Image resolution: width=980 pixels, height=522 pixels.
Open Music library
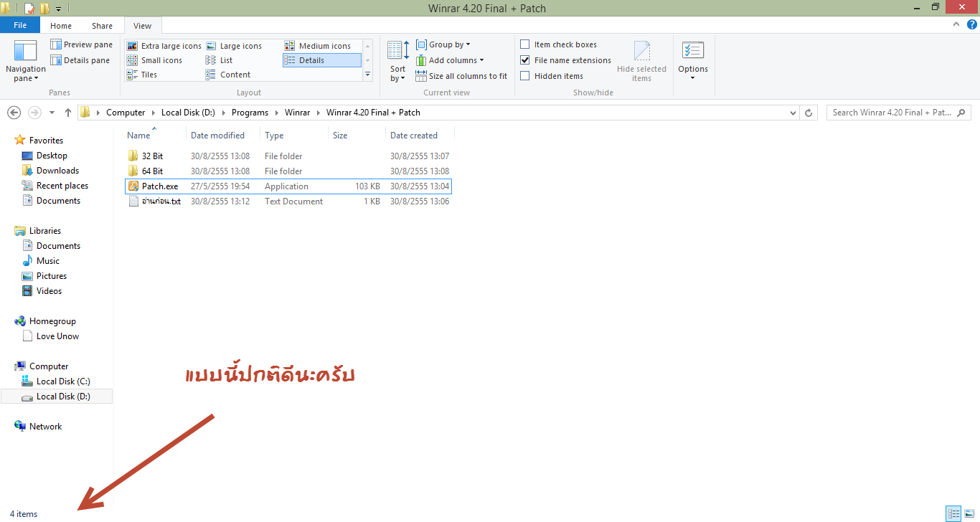48,261
